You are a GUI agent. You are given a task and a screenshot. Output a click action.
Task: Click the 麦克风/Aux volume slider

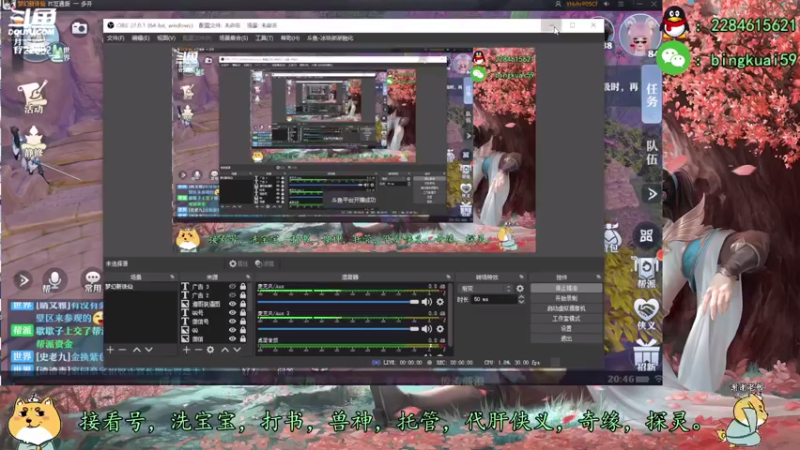pos(338,302)
